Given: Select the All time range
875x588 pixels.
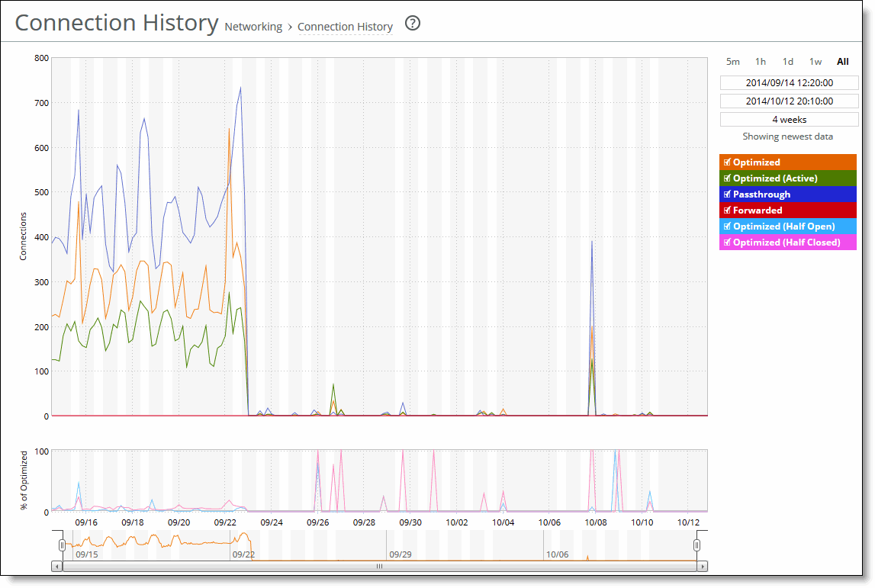Looking at the screenshot, I should click(842, 61).
